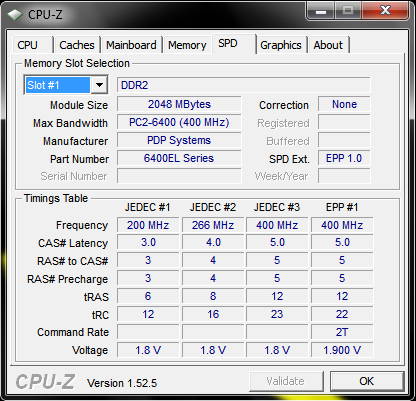Screen dimensions: 416x401
Task: Click the PDP Systems manufacturer value
Action: coord(179,140)
